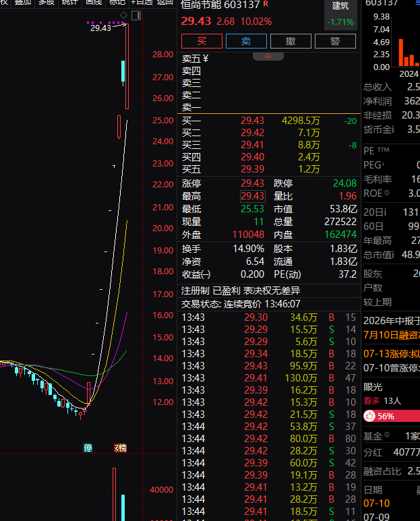This screenshot has width=420, height=521.
Task: Click the info icon beside 货币金
Action: point(392,129)
